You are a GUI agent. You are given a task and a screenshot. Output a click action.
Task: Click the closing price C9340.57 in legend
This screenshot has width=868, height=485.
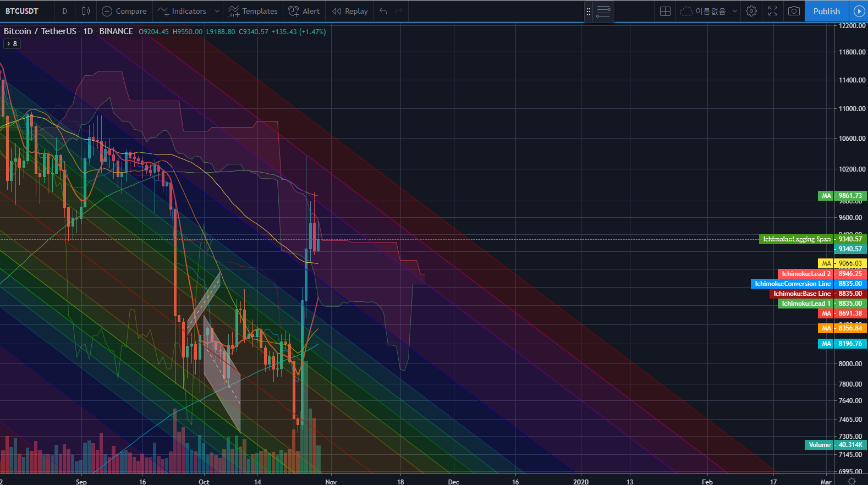[254, 32]
